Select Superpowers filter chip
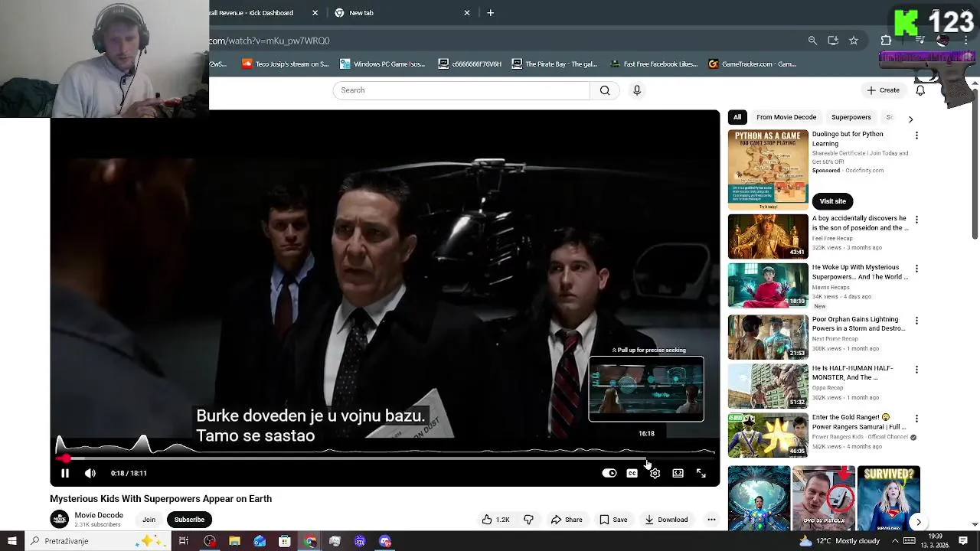Image resolution: width=980 pixels, height=551 pixels. click(x=851, y=117)
